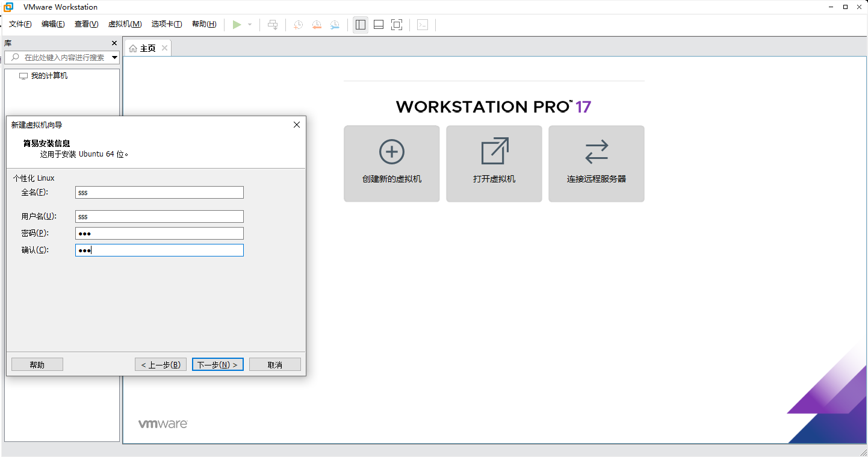868x457 pixels.
Task: Click the VMware Workstation title bar logo
Action: 9,7
